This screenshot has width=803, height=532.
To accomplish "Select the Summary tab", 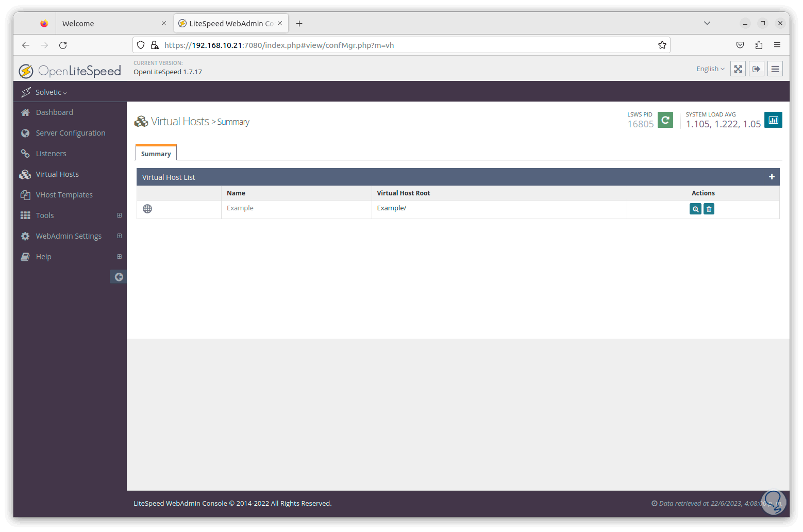I will tap(156, 153).
